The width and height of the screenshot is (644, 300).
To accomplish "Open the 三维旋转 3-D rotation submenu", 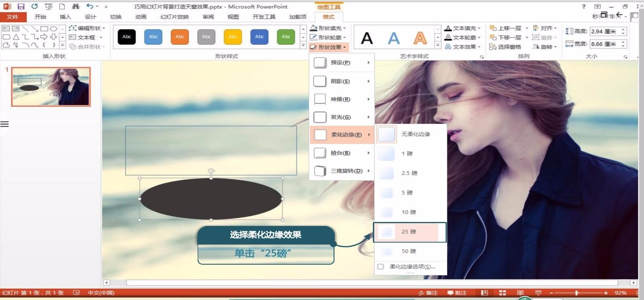I will click(342, 171).
